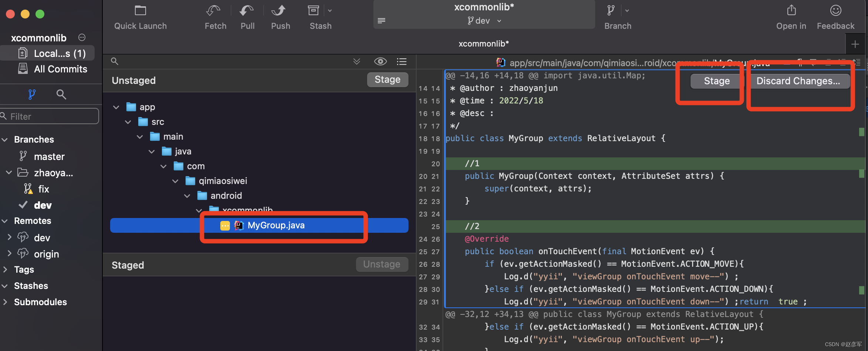Collapse the main folder chevron
This screenshot has height=351, width=868.
[140, 137]
